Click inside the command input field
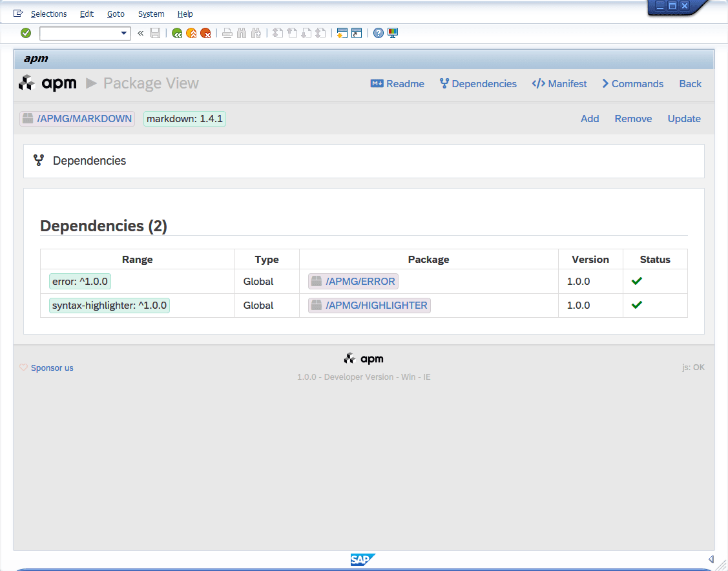 (80, 34)
